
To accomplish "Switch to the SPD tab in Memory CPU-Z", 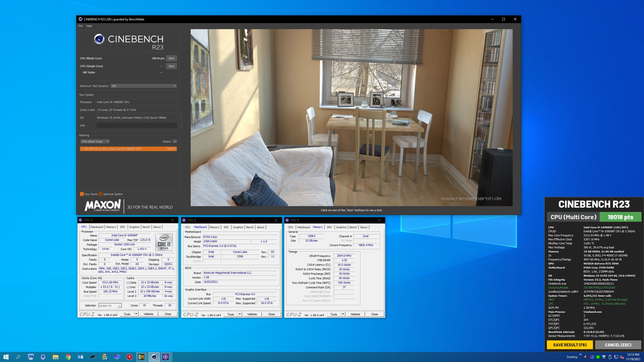I will [329, 227].
